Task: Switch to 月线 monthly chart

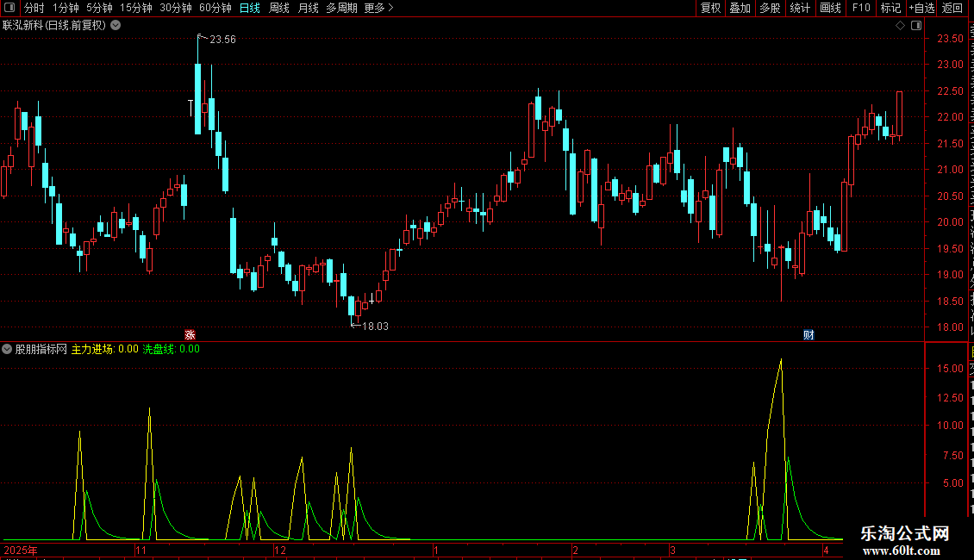Action: pyautogui.click(x=308, y=8)
